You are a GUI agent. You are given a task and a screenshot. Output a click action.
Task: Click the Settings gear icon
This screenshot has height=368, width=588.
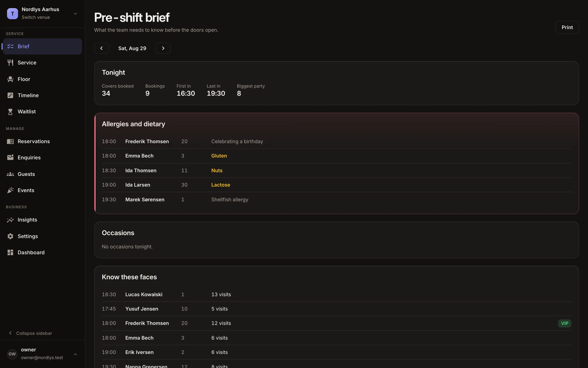coord(10,236)
